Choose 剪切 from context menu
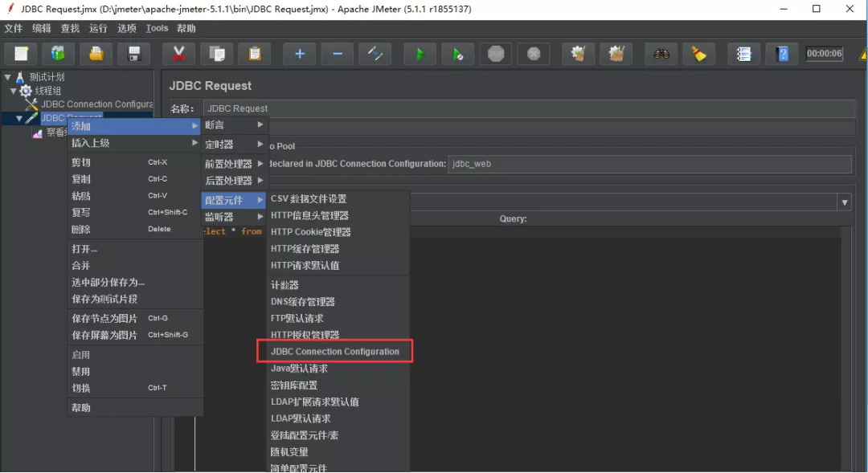Screen dimensions: 868x473 [134, 162]
